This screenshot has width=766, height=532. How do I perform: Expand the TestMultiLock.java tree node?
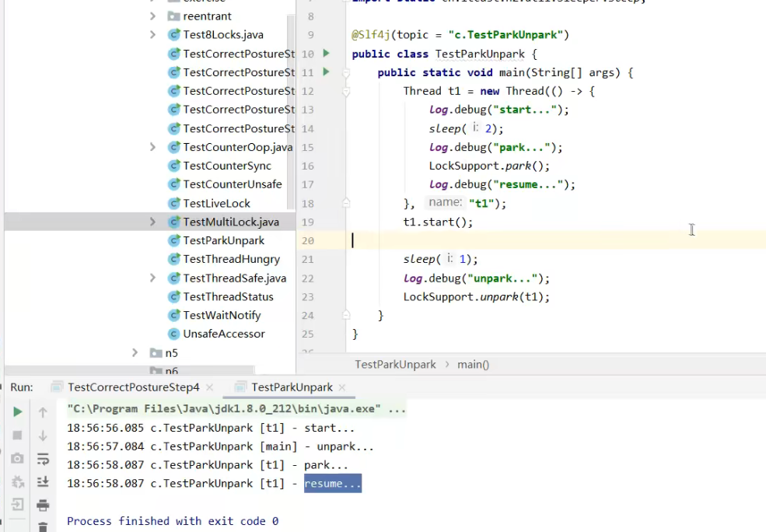(152, 222)
